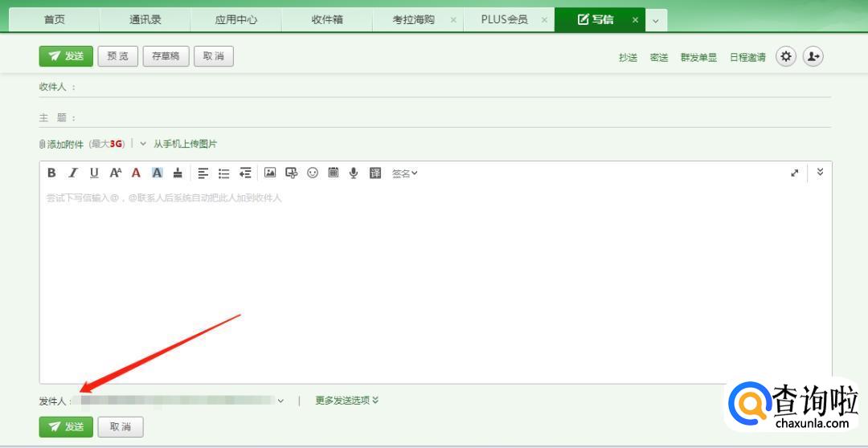Click the bottom 取消 cancel button

point(121,427)
